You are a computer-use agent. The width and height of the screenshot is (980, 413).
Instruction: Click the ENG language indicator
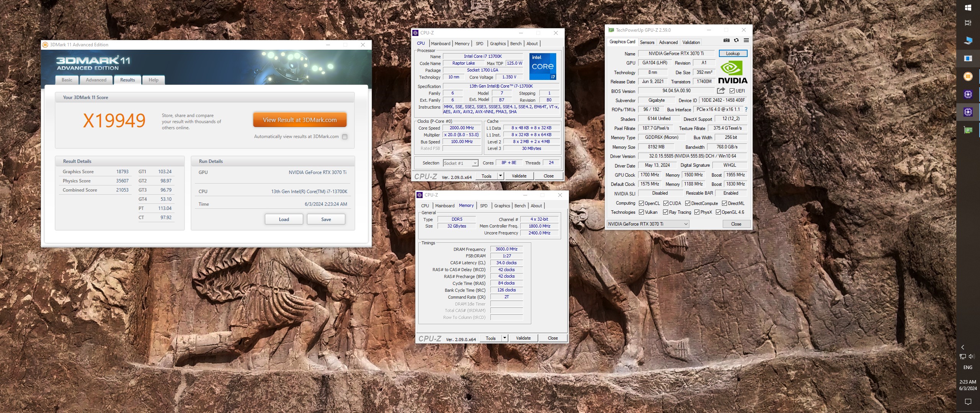968,367
